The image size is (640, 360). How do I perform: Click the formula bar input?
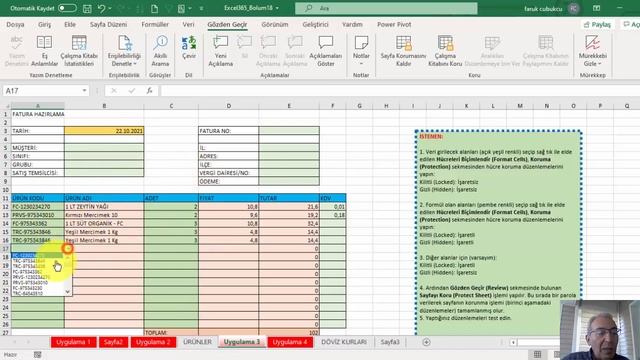tap(400, 91)
